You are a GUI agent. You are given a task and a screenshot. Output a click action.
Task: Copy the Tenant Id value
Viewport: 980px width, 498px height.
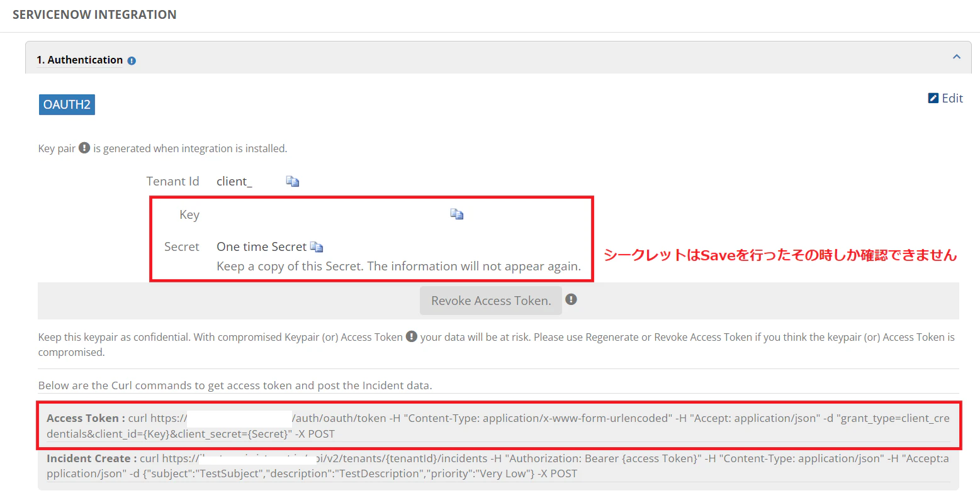pos(293,181)
